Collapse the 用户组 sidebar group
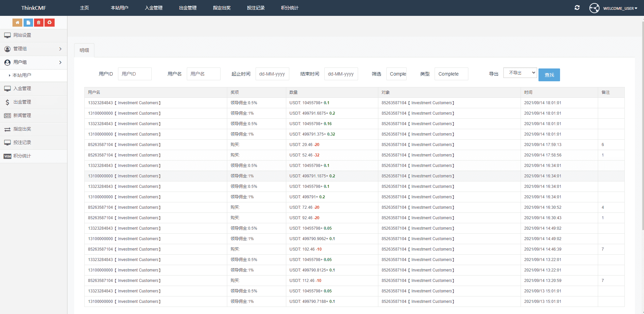This screenshot has height=314, width=644. pos(33,62)
